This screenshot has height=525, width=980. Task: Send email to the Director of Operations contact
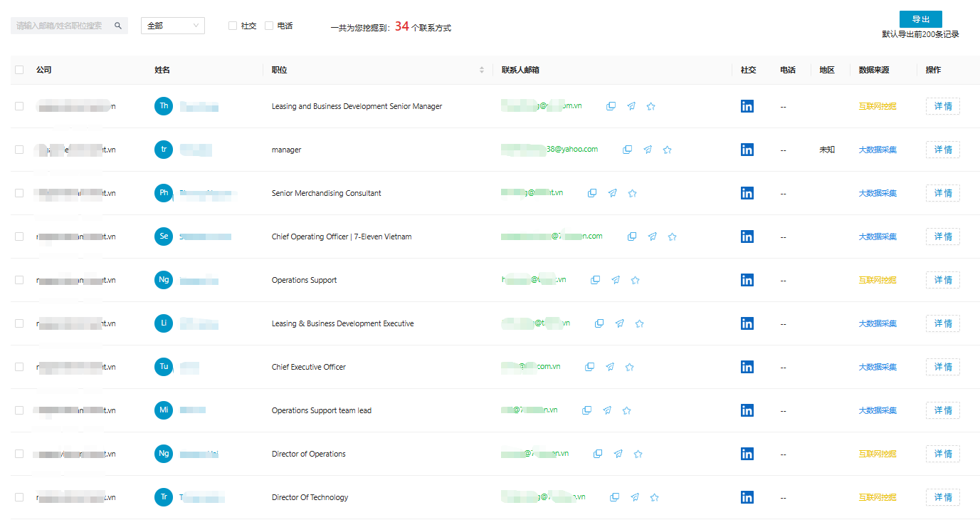point(618,454)
